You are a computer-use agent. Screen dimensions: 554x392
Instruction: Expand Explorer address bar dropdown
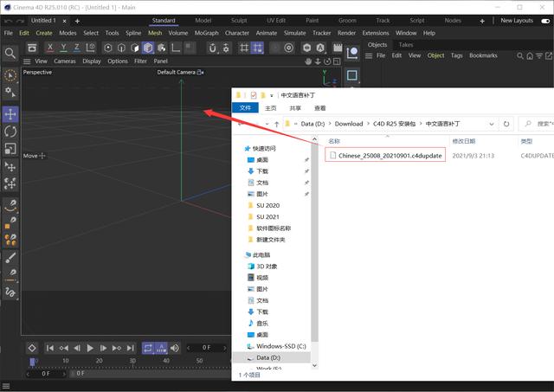click(x=492, y=124)
